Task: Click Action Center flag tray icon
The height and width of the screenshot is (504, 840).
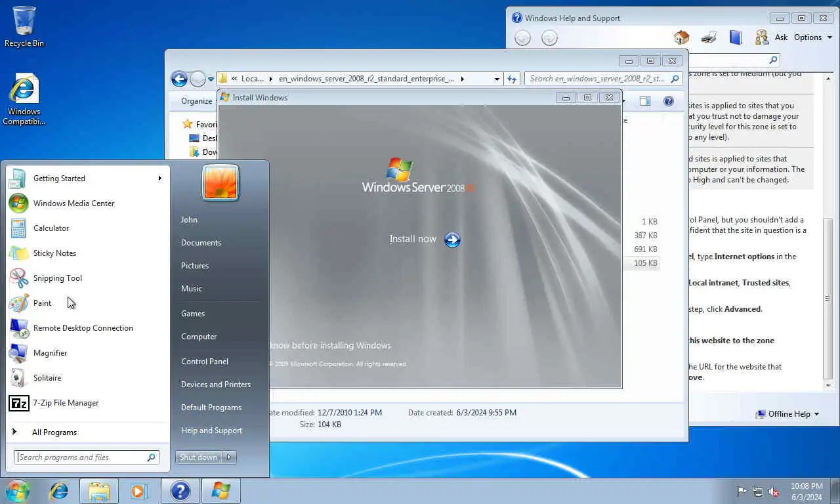Action: point(742,492)
